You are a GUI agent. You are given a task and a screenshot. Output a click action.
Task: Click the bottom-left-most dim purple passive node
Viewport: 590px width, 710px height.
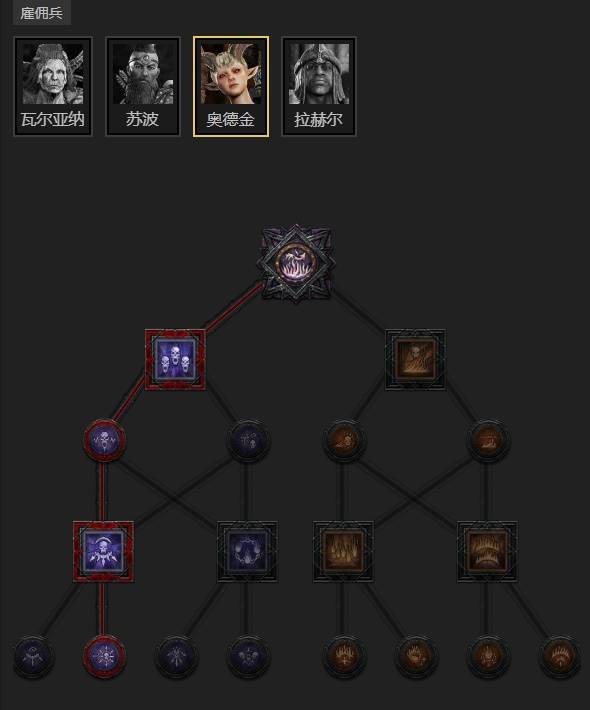(34, 656)
